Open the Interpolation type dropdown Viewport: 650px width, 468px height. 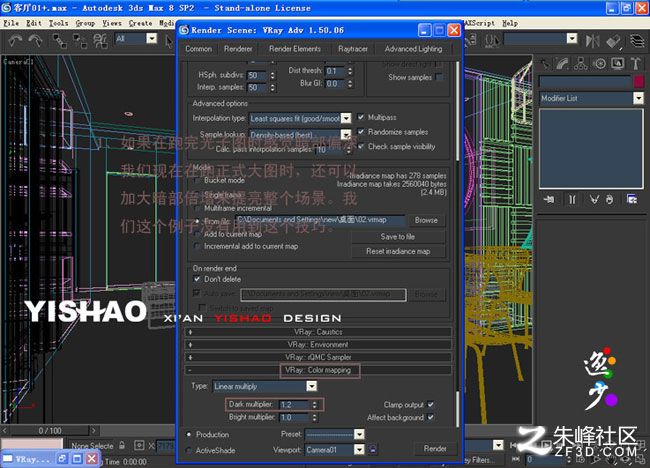pyautogui.click(x=346, y=119)
